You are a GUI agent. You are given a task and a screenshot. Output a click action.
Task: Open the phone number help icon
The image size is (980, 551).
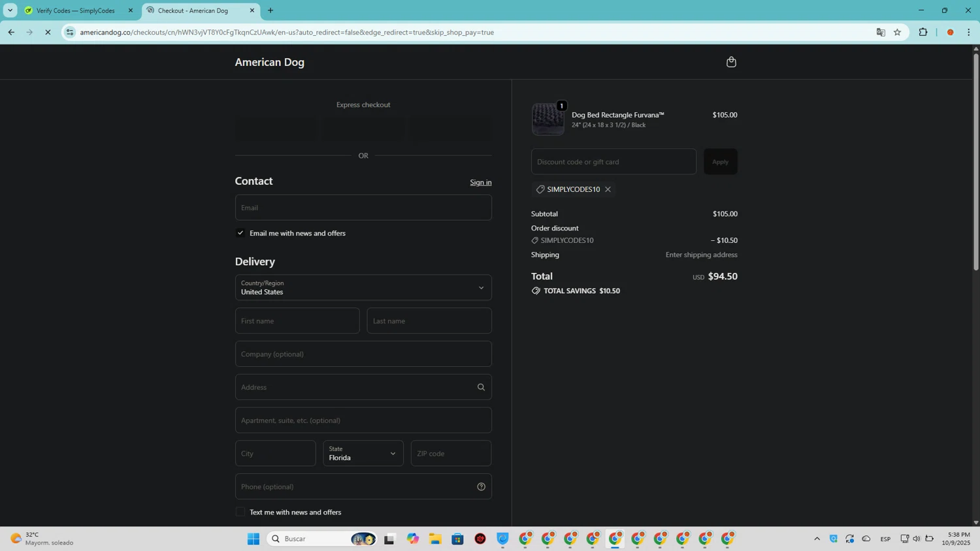click(481, 486)
